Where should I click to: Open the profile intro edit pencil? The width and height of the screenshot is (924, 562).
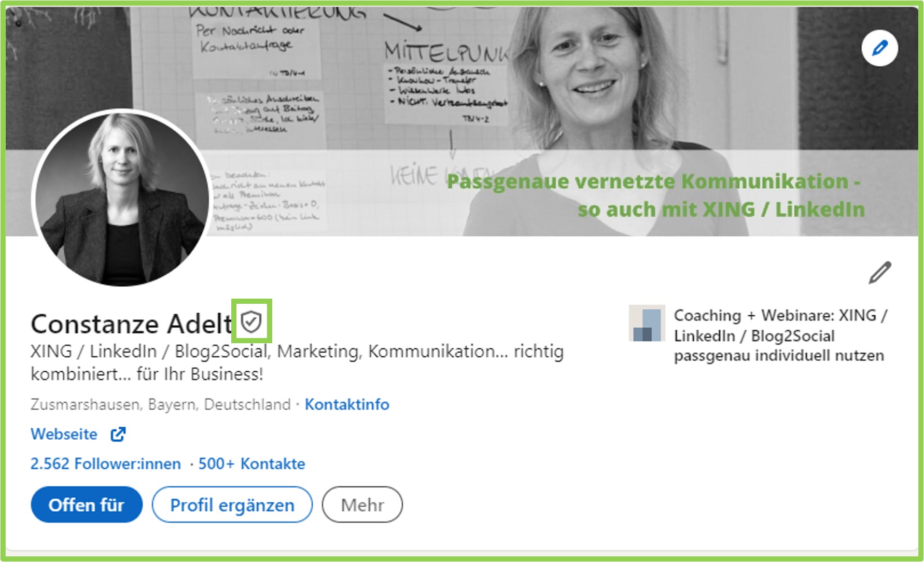click(x=880, y=273)
